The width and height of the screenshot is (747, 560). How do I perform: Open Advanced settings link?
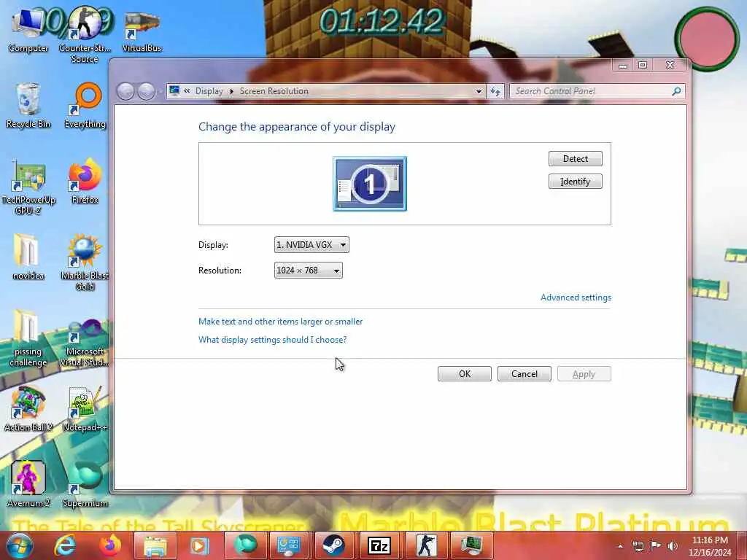click(x=576, y=297)
